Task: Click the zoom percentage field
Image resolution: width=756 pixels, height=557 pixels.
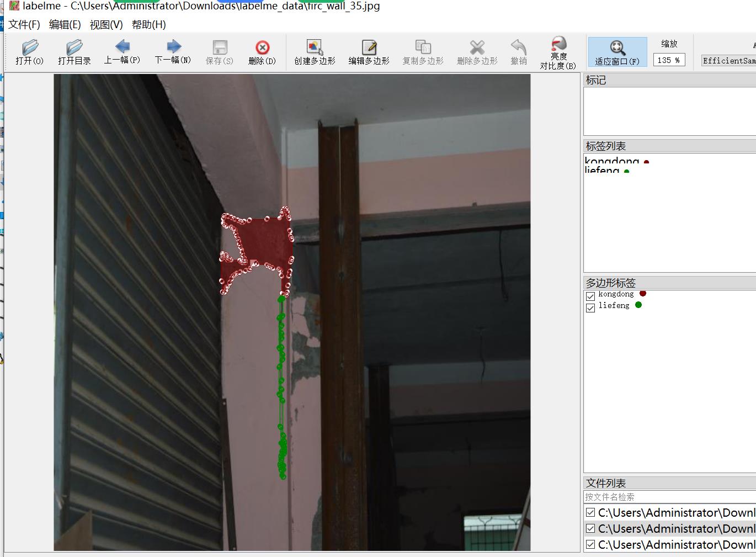Action: pyautogui.click(x=668, y=60)
